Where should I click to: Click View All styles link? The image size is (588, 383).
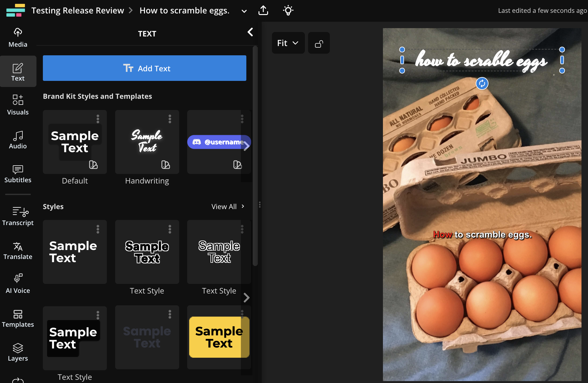point(228,207)
